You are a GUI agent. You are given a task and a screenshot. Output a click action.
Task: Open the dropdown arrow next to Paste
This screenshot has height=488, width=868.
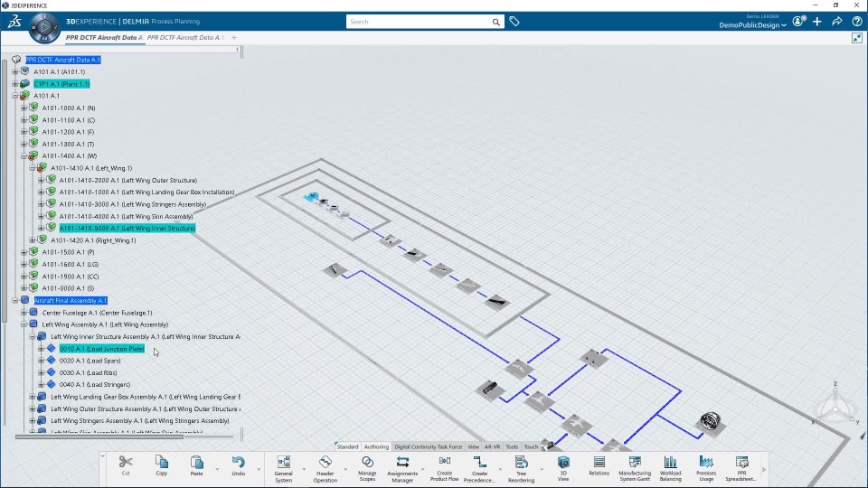click(x=217, y=470)
